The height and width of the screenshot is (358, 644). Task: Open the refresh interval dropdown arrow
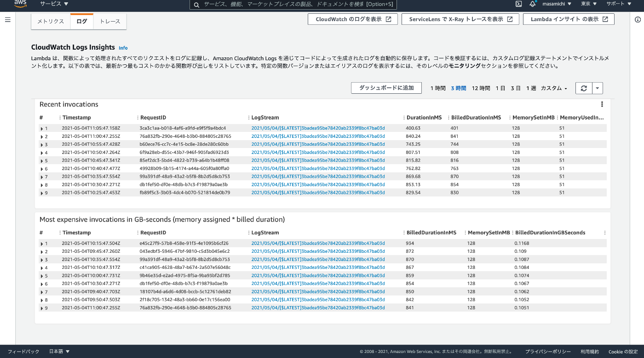pyautogui.click(x=597, y=88)
